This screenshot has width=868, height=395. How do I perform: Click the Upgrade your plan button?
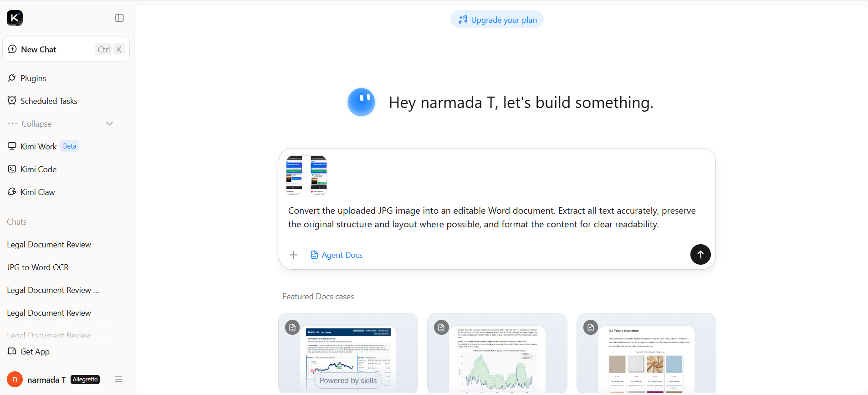(497, 20)
